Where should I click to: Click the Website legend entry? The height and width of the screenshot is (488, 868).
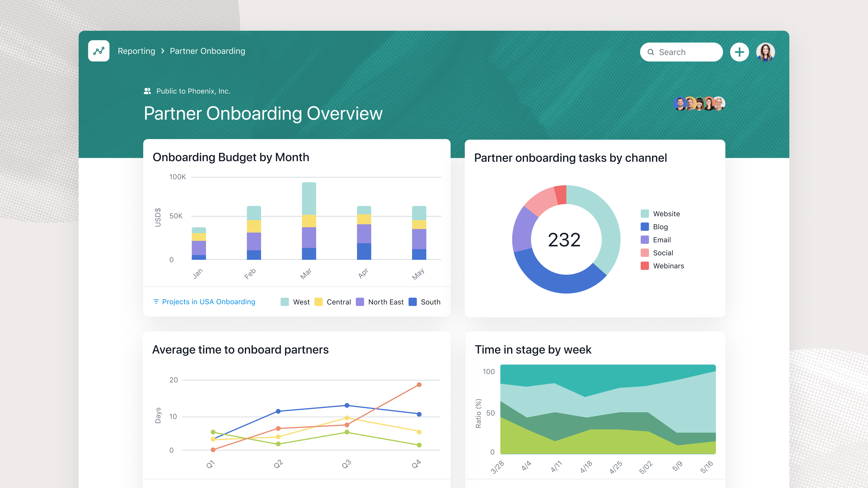(x=666, y=213)
